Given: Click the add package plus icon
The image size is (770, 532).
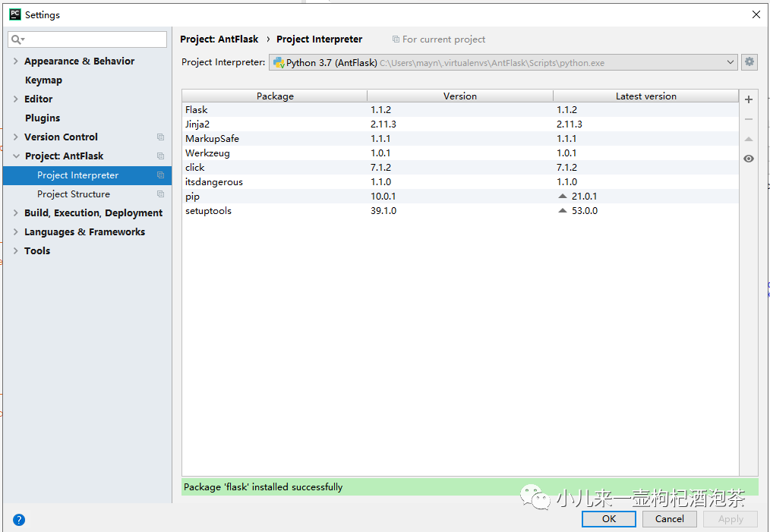Looking at the screenshot, I should pyautogui.click(x=749, y=99).
